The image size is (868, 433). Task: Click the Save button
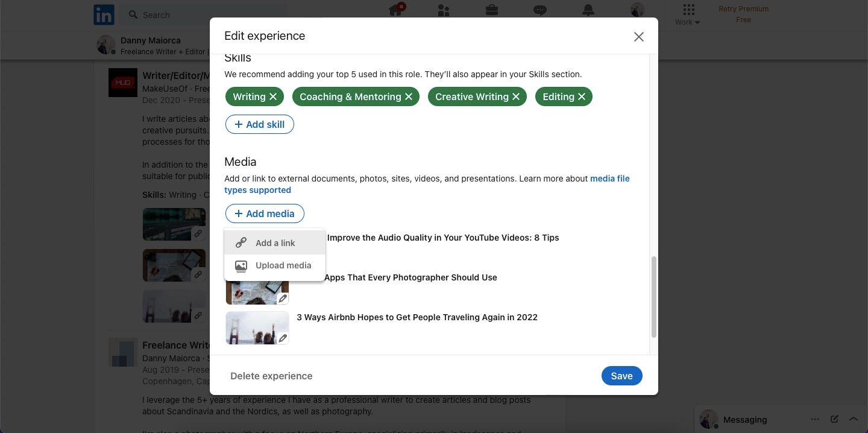[x=621, y=376]
